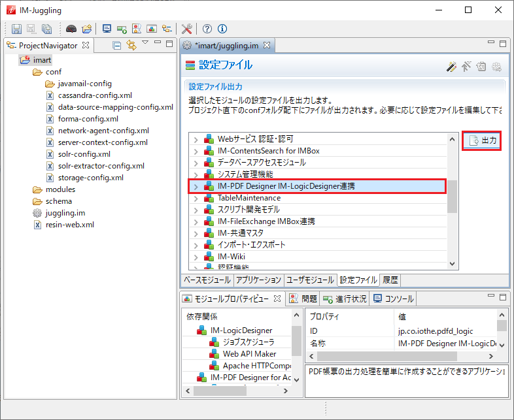Select data-source-mapping-config.xml file

click(115, 107)
